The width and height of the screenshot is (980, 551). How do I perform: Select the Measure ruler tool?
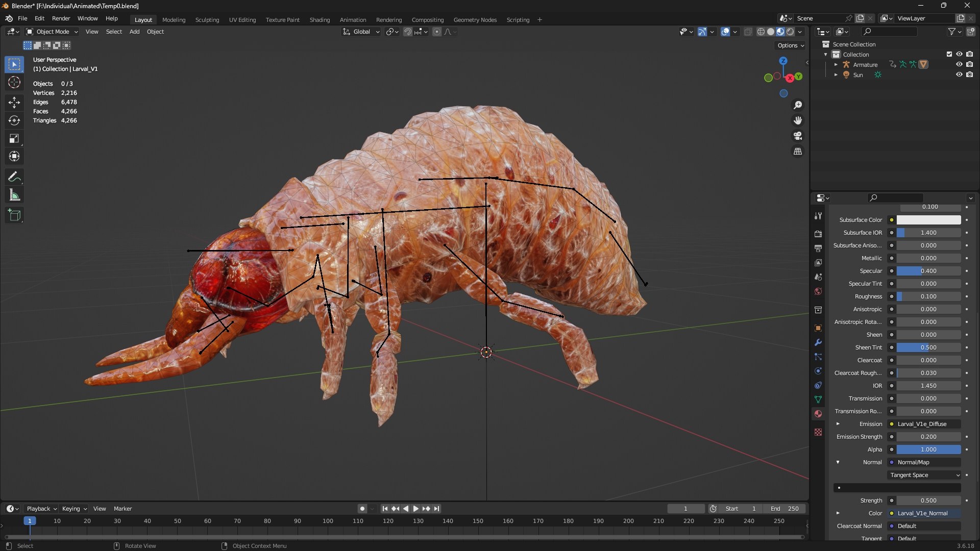pyautogui.click(x=14, y=195)
